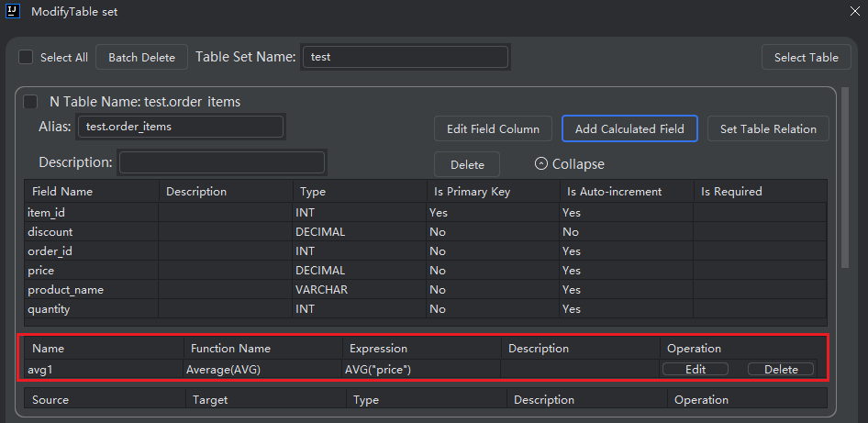Delete the test.order_items table
868x423 pixels.
(x=467, y=164)
